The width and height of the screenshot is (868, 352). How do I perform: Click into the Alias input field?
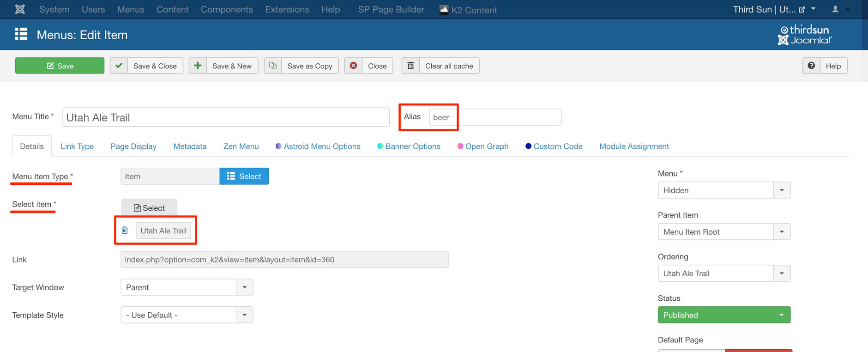(494, 117)
